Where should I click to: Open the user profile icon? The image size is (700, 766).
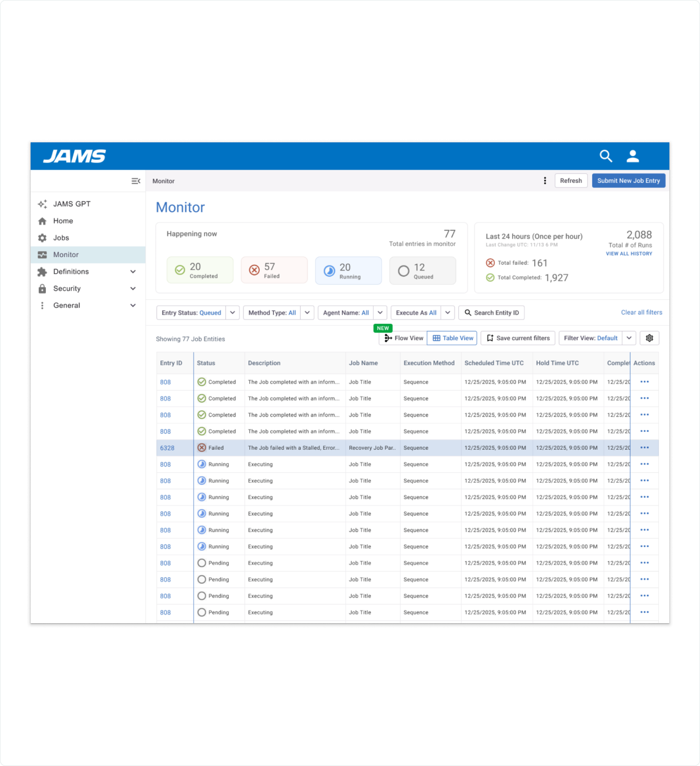click(633, 156)
